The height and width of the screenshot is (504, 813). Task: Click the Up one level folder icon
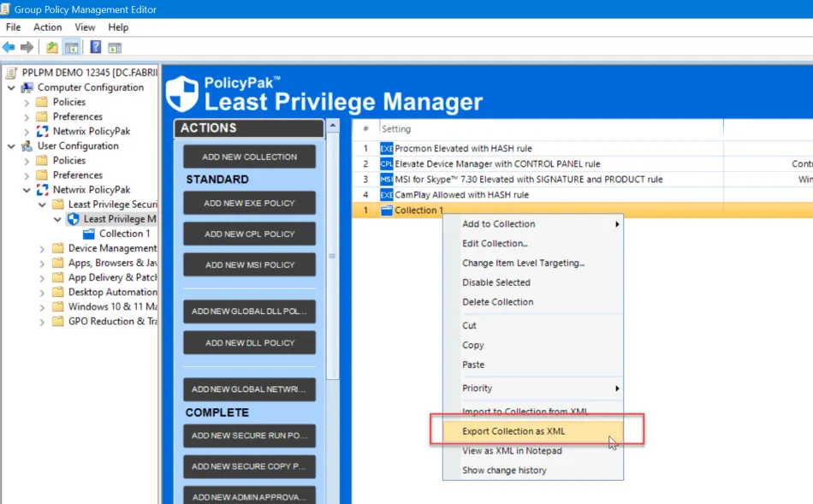(52, 47)
